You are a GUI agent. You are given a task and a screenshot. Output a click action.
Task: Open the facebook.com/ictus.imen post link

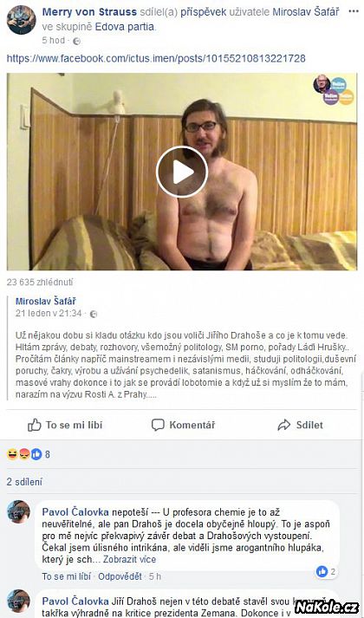point(156,59)
